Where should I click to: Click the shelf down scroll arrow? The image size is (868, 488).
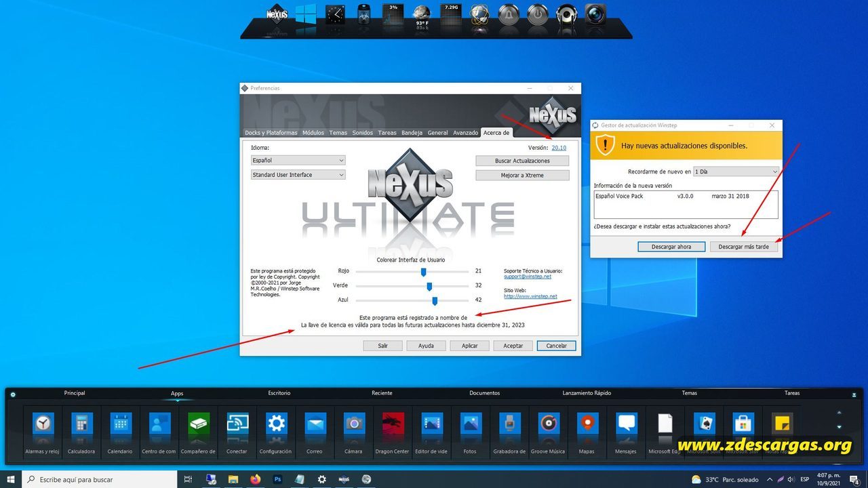[840, 427]
